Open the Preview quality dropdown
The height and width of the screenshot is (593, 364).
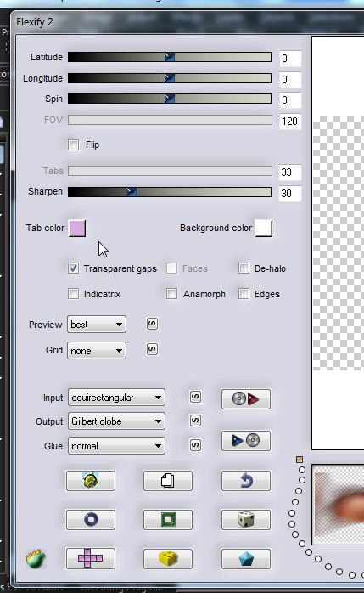point(97,324)
